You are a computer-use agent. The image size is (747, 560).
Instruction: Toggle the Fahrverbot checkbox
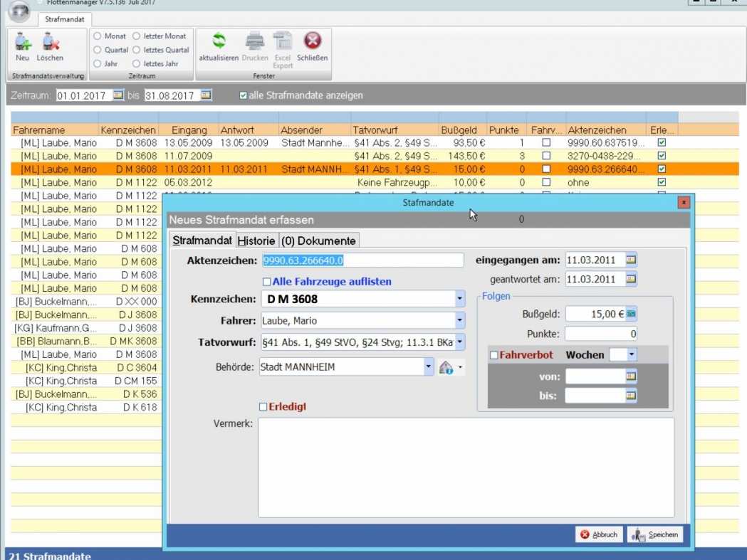[494, 355]
